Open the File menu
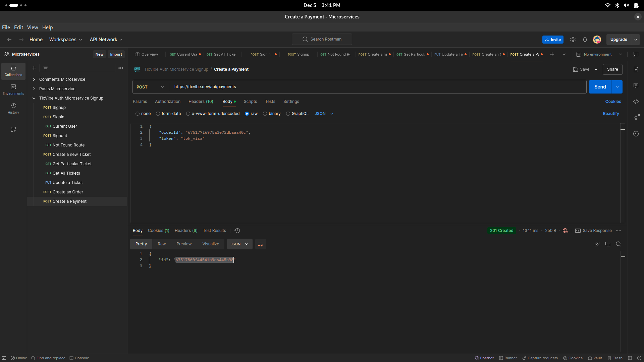Viewport: 644px width, 362px height. click(x=6, y=27)
